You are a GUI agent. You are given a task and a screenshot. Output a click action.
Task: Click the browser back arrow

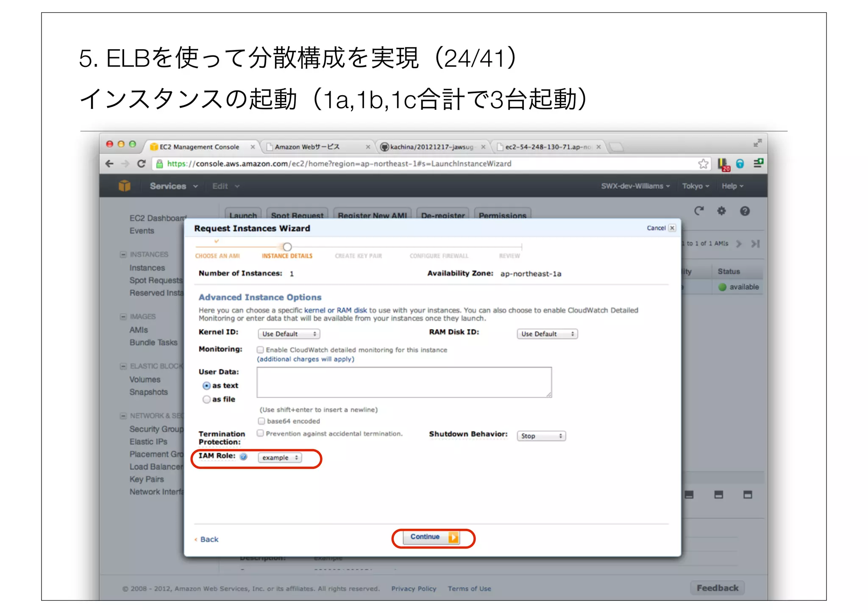point(110,164)
